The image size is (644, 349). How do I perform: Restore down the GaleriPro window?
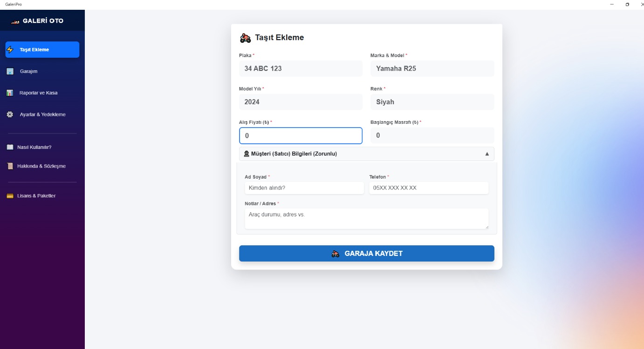pos(627,4)
